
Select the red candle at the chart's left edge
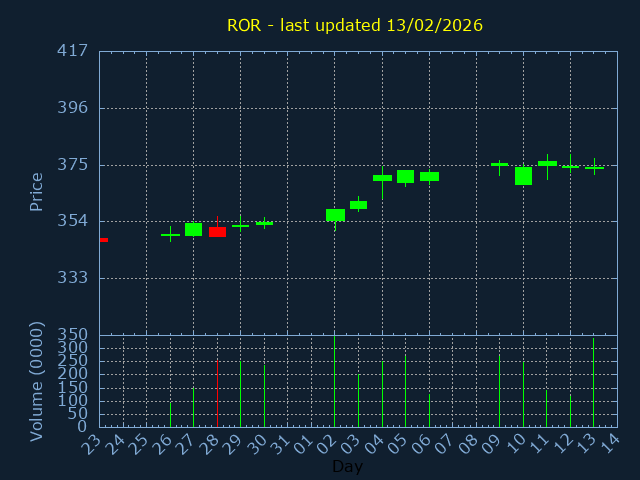tap(103, 240)
